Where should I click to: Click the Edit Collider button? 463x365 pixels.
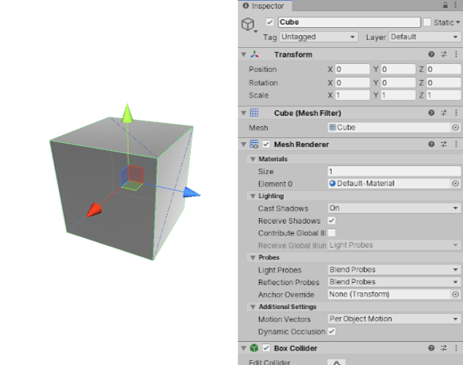(x=337, y=362)
